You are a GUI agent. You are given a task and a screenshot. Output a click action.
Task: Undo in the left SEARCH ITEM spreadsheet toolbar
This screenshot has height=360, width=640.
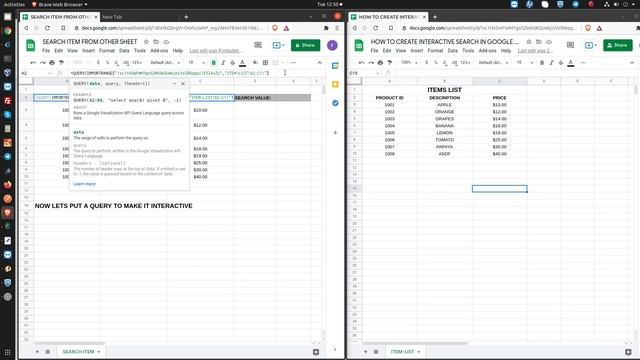(x=33, y=62)
